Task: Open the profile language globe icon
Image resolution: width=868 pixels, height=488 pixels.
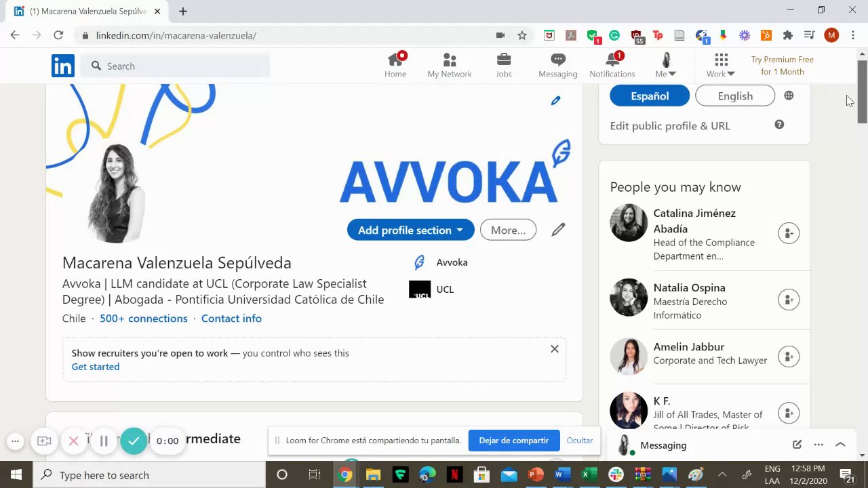Action: [789, 96]
